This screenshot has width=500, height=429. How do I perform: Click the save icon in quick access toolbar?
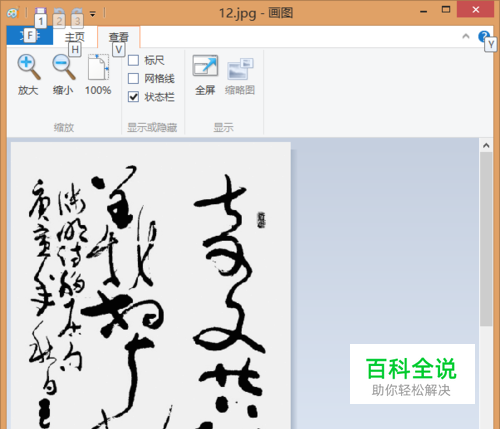(41, 13)
